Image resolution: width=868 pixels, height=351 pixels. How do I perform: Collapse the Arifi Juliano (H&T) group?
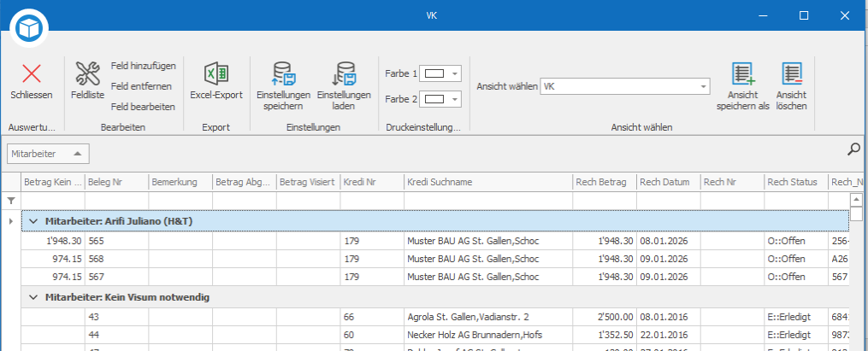(33, 221)
